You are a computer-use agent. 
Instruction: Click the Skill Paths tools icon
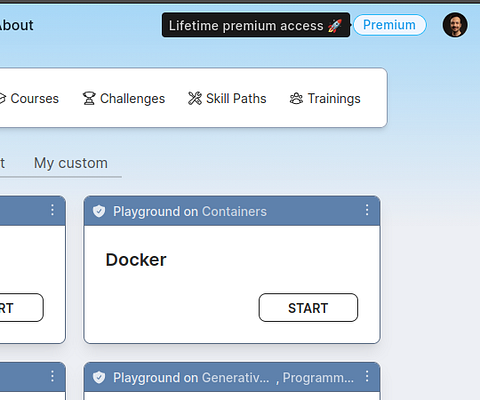coord(195,98)
